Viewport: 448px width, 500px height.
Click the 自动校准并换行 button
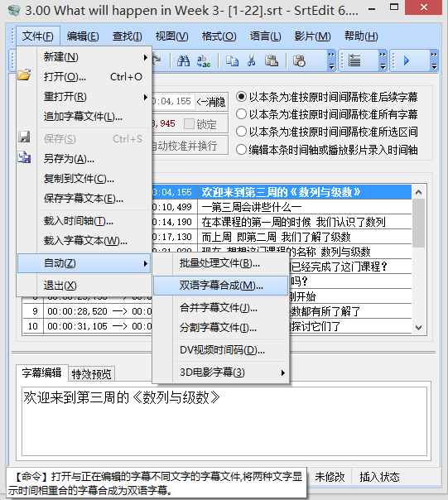[x=189, y=146]
